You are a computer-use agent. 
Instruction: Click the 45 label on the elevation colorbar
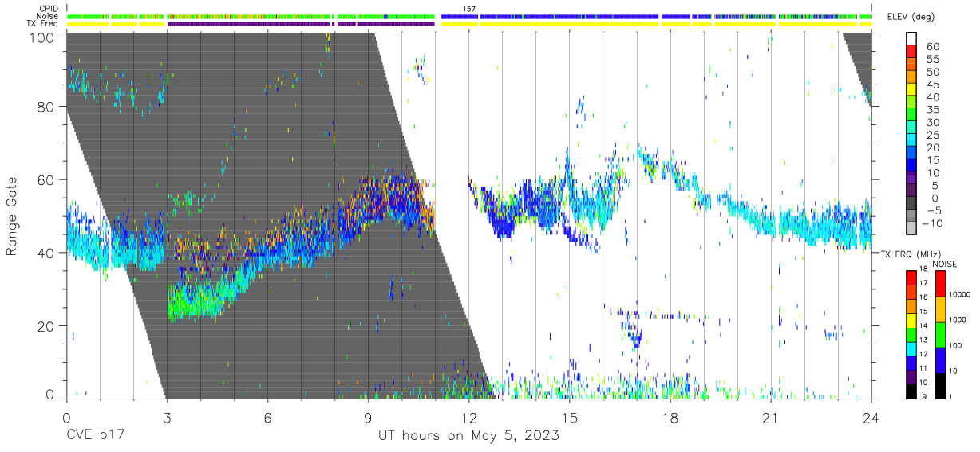coord(932,85)
